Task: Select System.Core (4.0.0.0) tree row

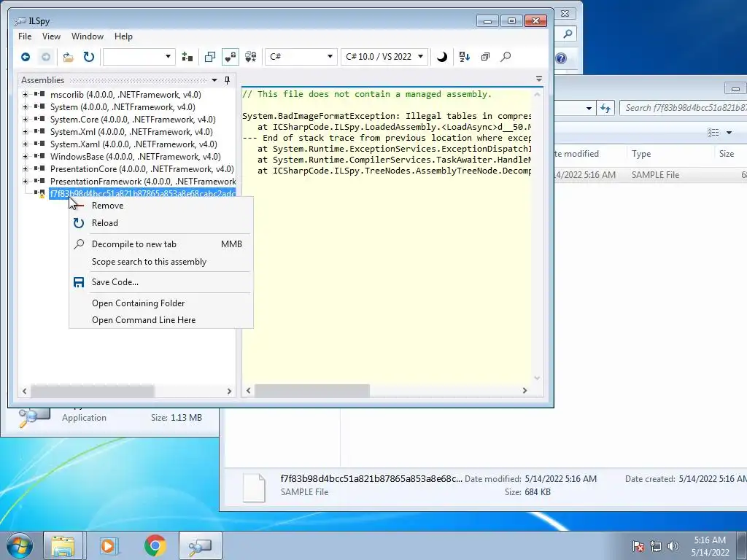Action: point(133,119)
